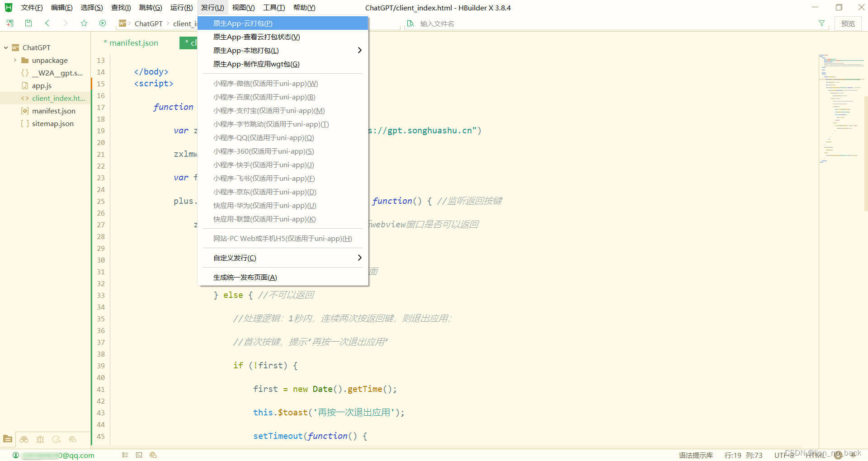The image size is (868, 461).
Task: Collapse the ChatGPT project tree
Action: pyautogui.click(x=6, y=47)
